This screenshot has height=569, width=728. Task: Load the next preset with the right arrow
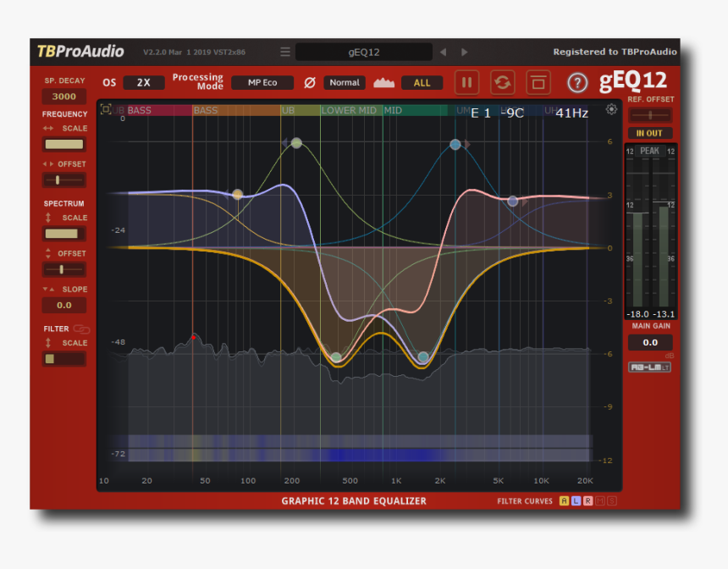click(x=464, y=52)
